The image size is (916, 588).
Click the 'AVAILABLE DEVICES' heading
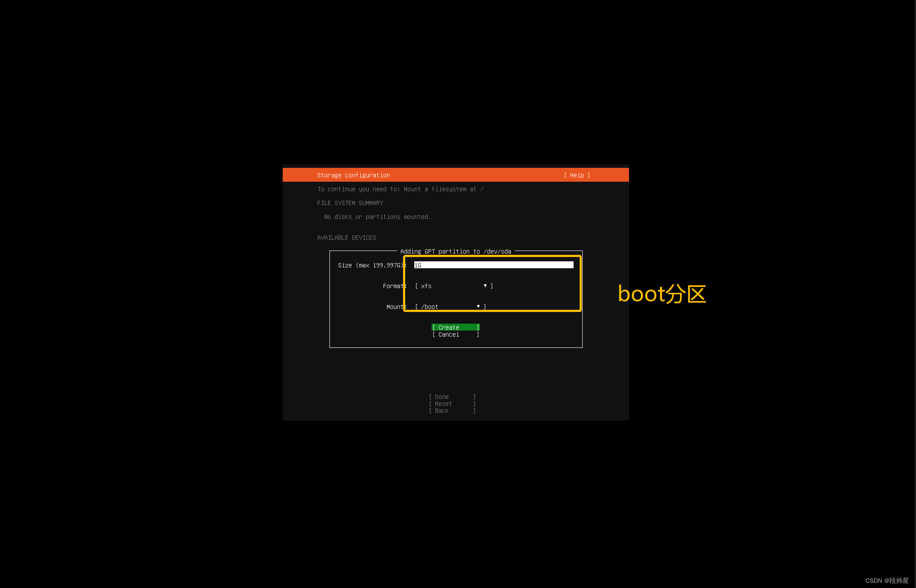(x=346, y=238)
